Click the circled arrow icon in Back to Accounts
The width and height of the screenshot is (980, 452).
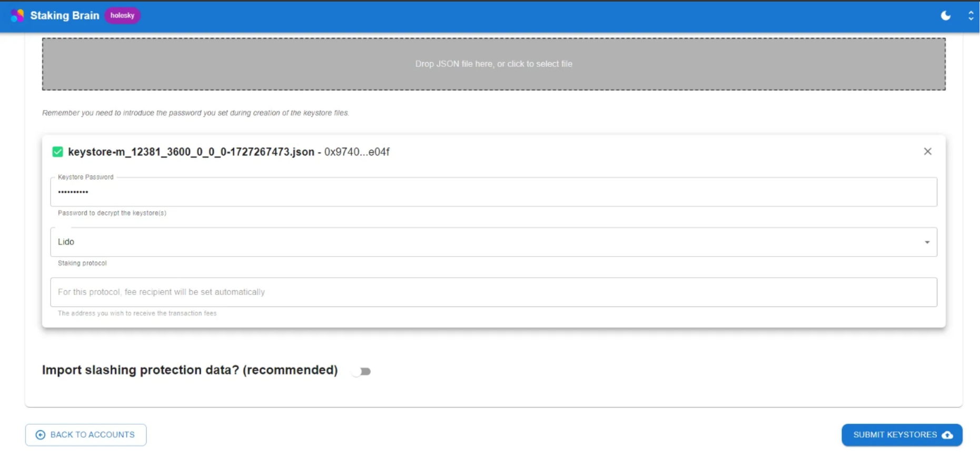click(x=40, y=435)
